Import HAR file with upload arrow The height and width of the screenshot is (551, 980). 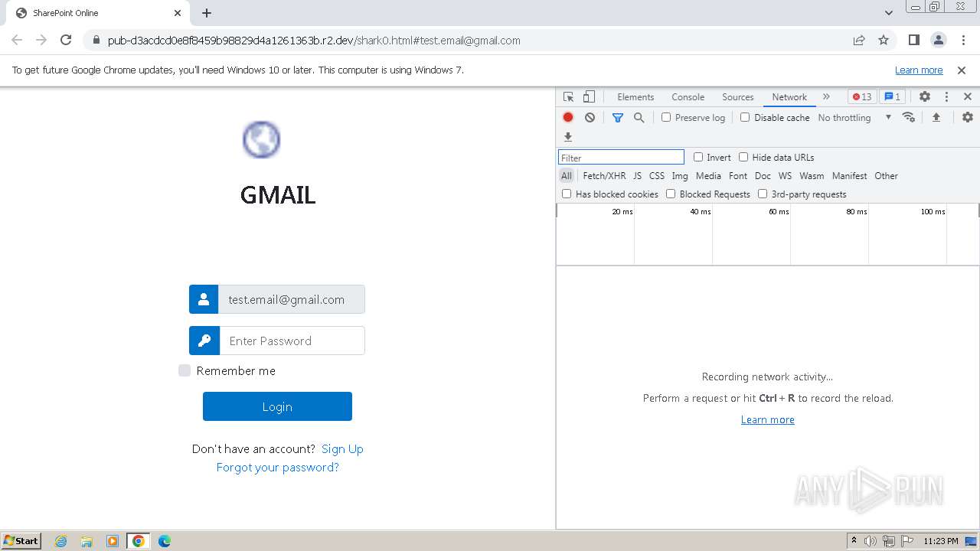click(x=936, y=118)
